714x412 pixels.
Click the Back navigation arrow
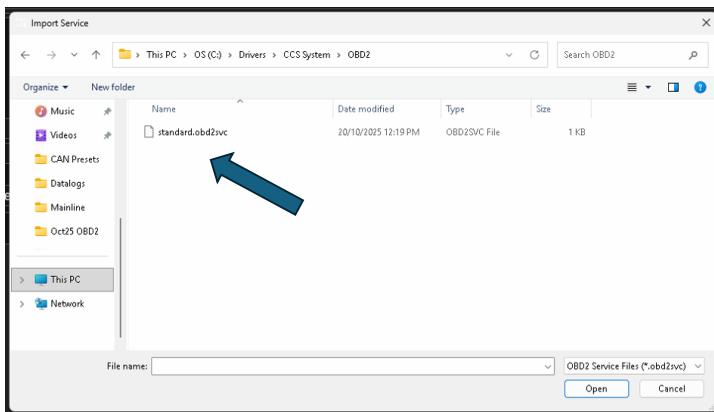click(x=25, y=55)
